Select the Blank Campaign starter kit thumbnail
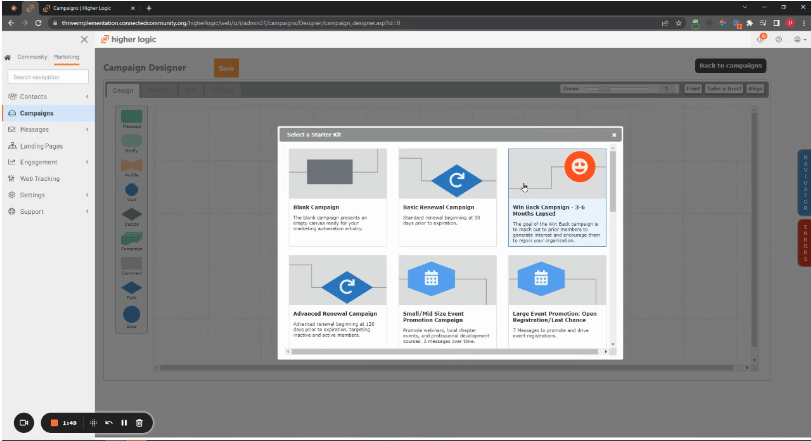Viewport: 811px width, 441px height. [337, 173]
